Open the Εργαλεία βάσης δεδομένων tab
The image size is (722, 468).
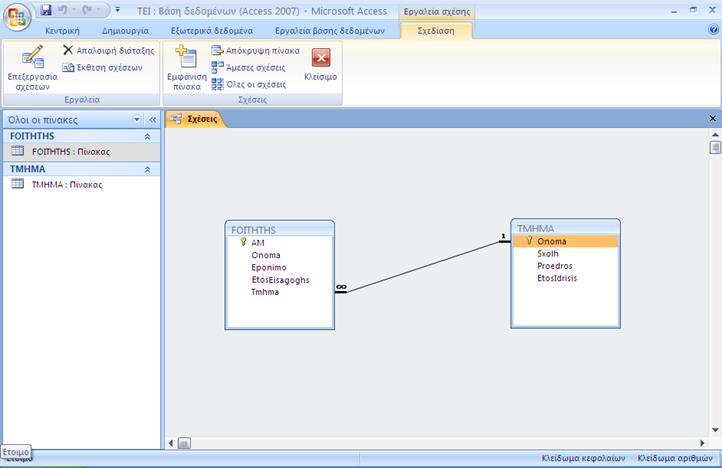(x=330, y=31)
